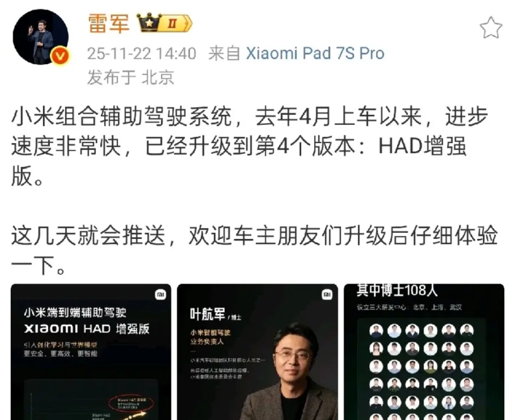
Task: Open the 叶航军 博士 photo thumbnail
Action: pyautogui.click(x=258, y=352)
